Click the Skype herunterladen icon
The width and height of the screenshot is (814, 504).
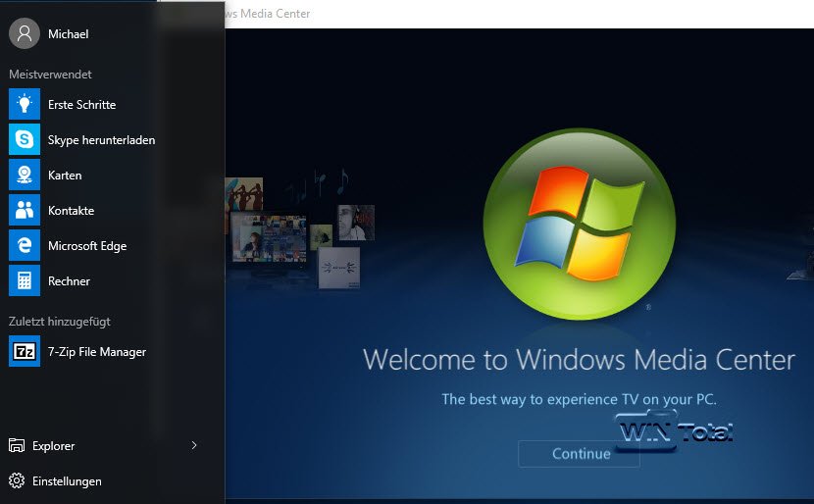coord(25,139)
